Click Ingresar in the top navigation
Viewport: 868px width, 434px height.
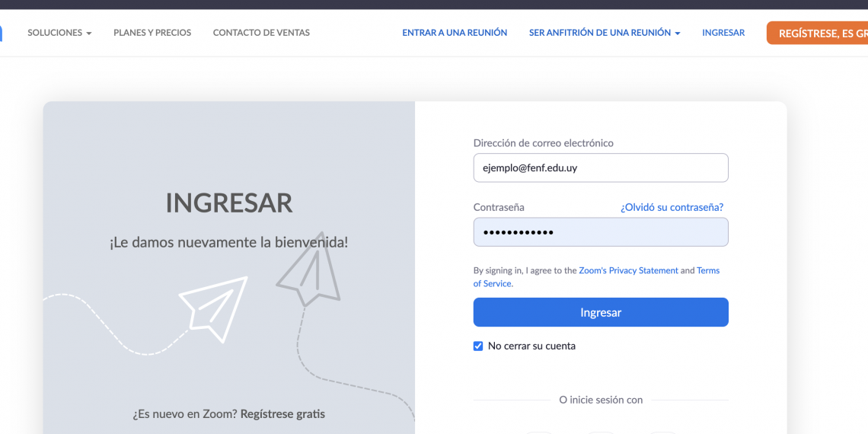[x=723, y=33]
